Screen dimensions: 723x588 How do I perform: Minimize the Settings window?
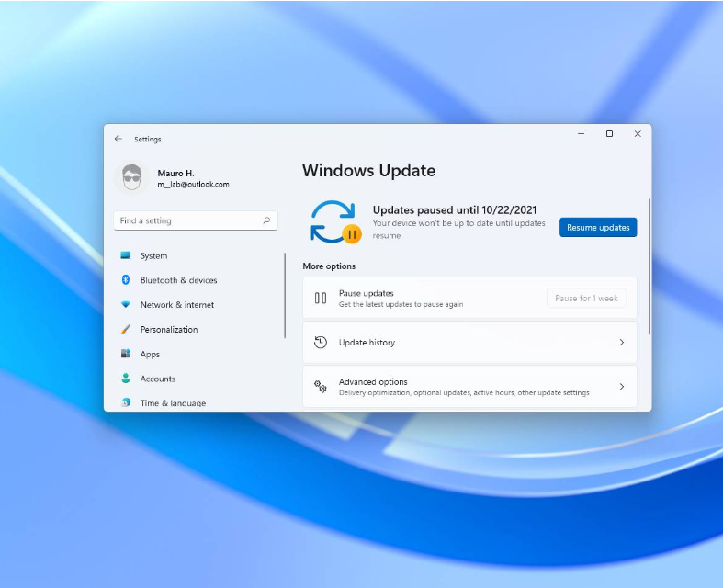pyautogui.click(x=581, y=134)
